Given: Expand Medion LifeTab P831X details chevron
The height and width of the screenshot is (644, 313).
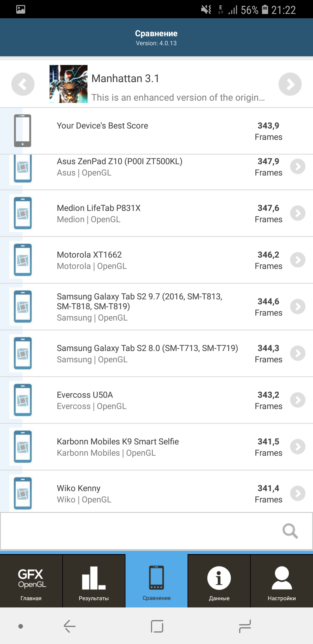Looking at the screenshot, I should pyautogui.click(x=298, y=213).
